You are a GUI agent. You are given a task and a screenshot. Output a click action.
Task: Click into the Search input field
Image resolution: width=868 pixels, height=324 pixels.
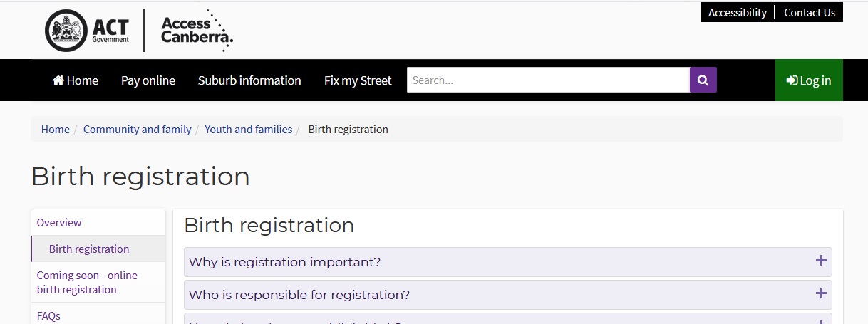[548, 80]
